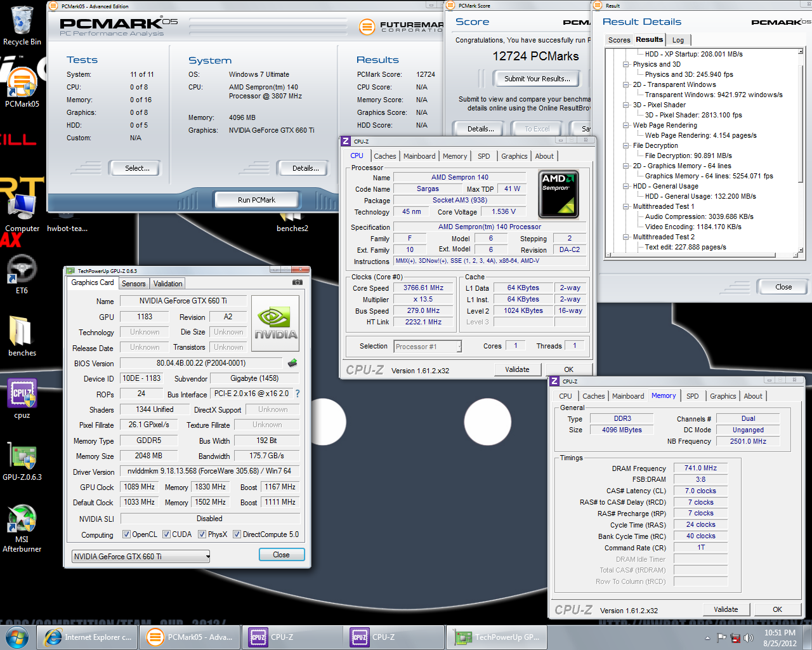This screenshot has width=812, height=650.
Task: Click OK in the lower CPU-Z window
Action: [777, 609]
